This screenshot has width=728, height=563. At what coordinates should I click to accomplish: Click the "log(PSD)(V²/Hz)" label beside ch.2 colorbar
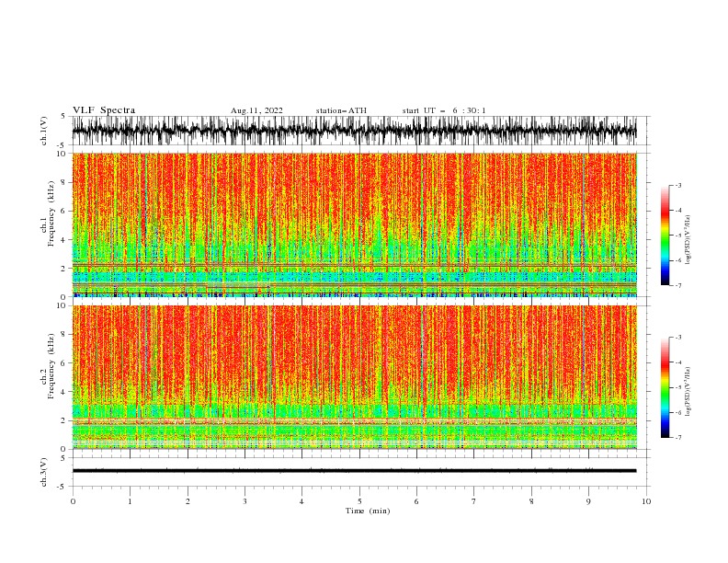pyautogui.click(x=688, y=392)
